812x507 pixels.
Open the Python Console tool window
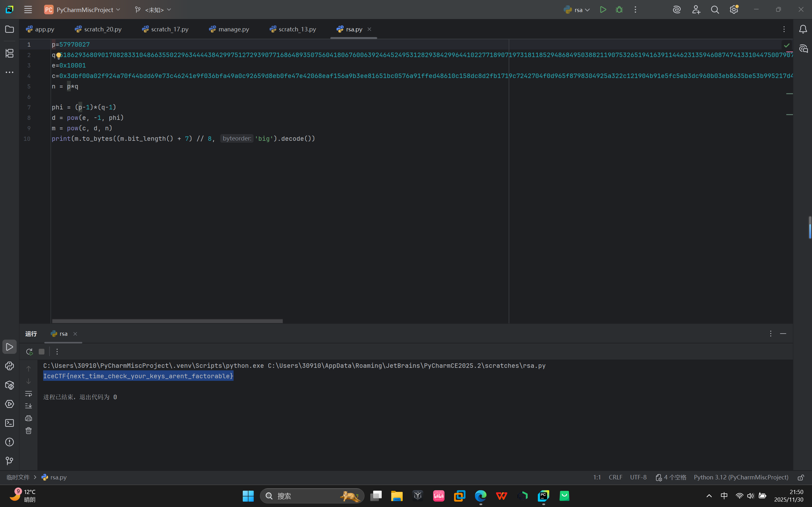[10, 366]
